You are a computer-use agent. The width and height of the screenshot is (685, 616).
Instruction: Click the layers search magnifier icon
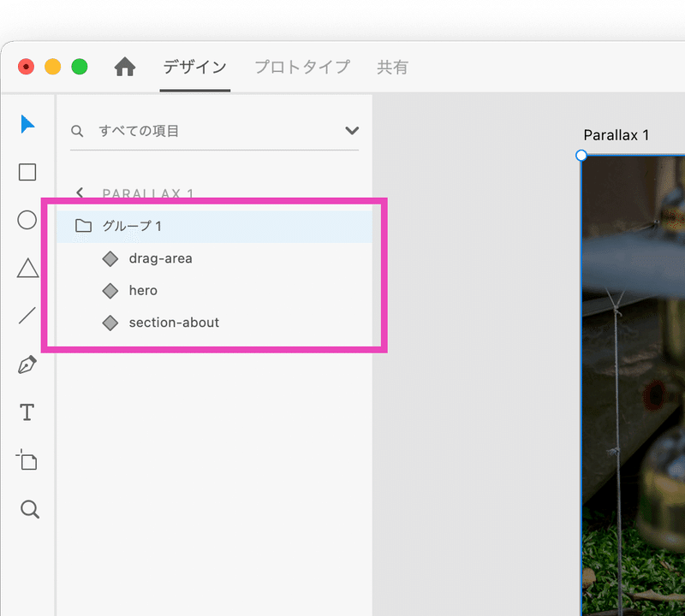[77, 131]
